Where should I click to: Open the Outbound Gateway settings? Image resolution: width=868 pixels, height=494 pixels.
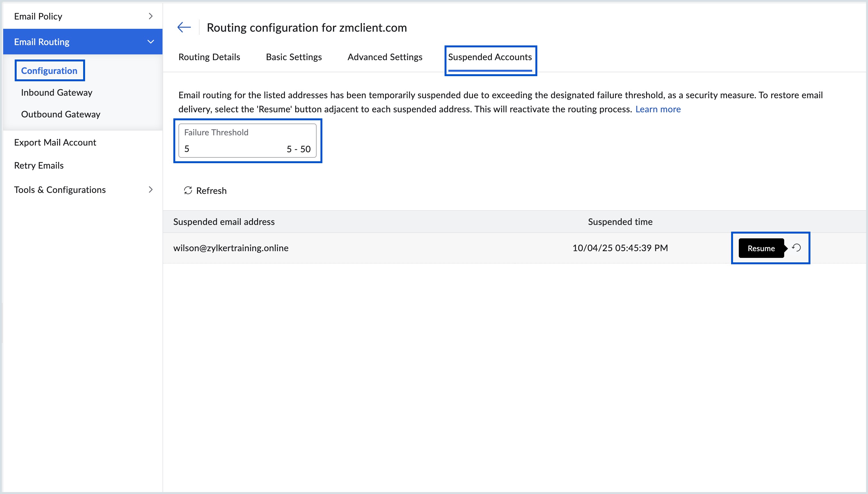pyautogui.click(x=61, y=114)
